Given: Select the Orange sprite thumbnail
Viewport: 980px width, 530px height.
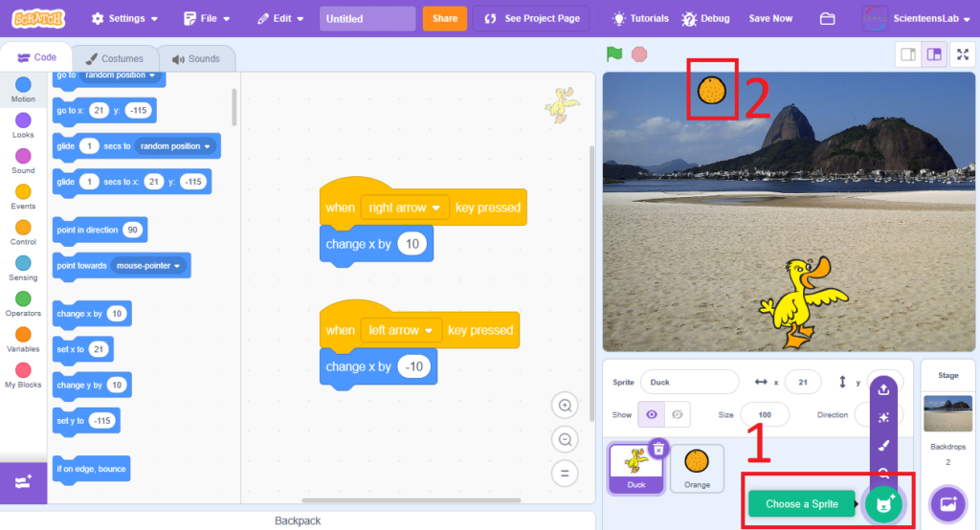Looking at the screenshot, I should tap(697, 469).
